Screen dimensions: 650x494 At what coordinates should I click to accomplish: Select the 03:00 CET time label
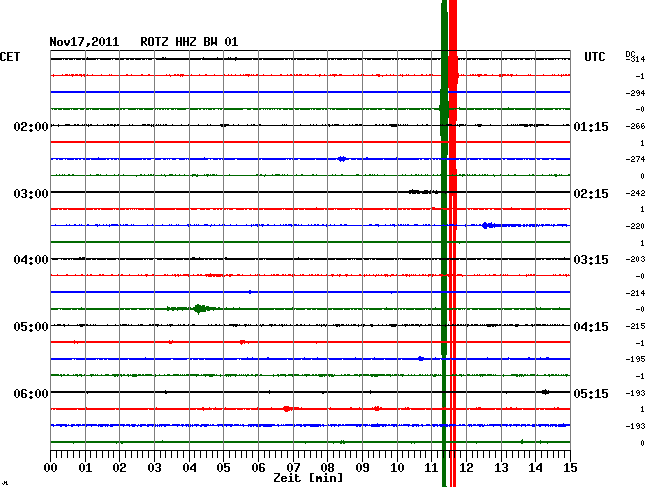31,194
